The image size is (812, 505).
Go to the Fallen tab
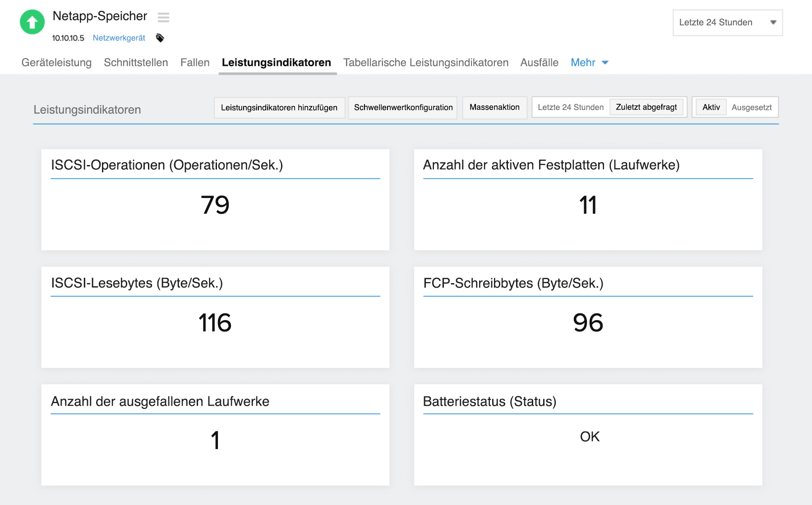pyautogui.click(x=195, y=63)
